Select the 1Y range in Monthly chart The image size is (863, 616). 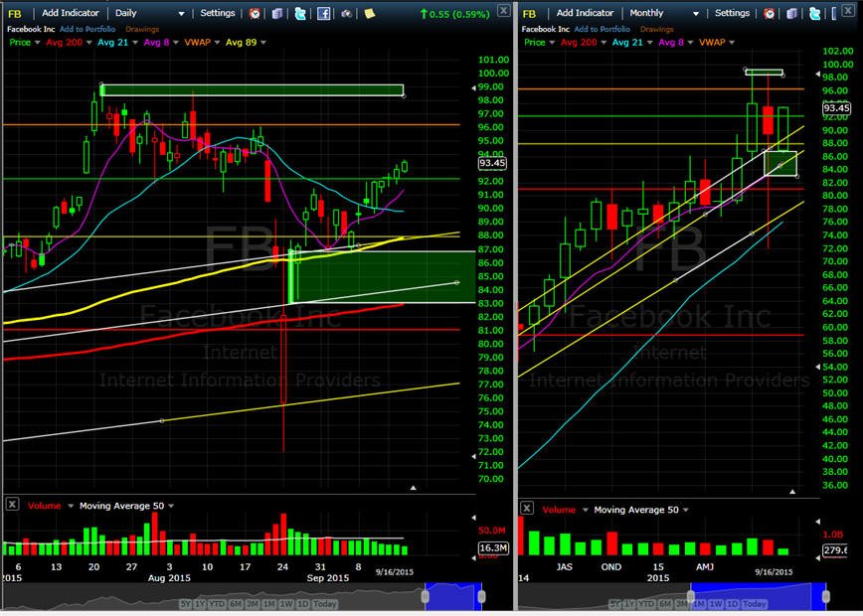click(630, 604)
